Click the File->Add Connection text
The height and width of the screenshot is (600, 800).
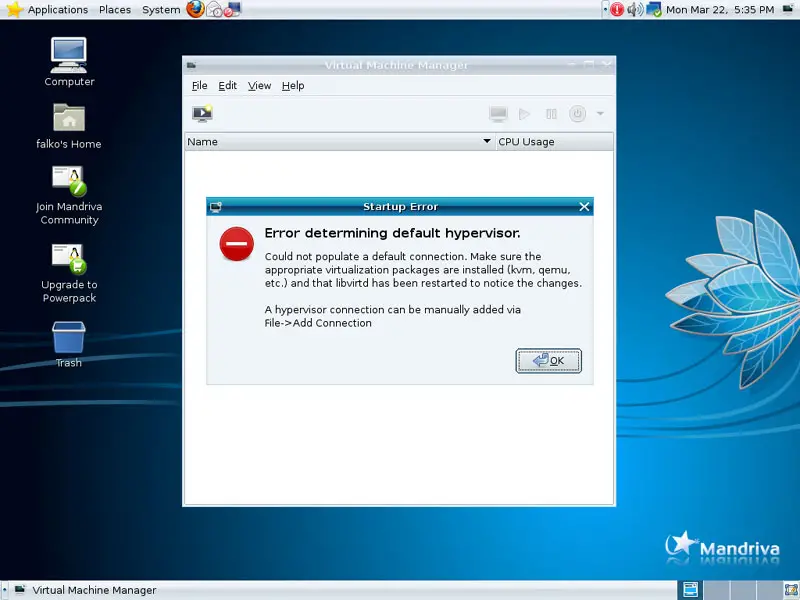(x=318, y=323)
